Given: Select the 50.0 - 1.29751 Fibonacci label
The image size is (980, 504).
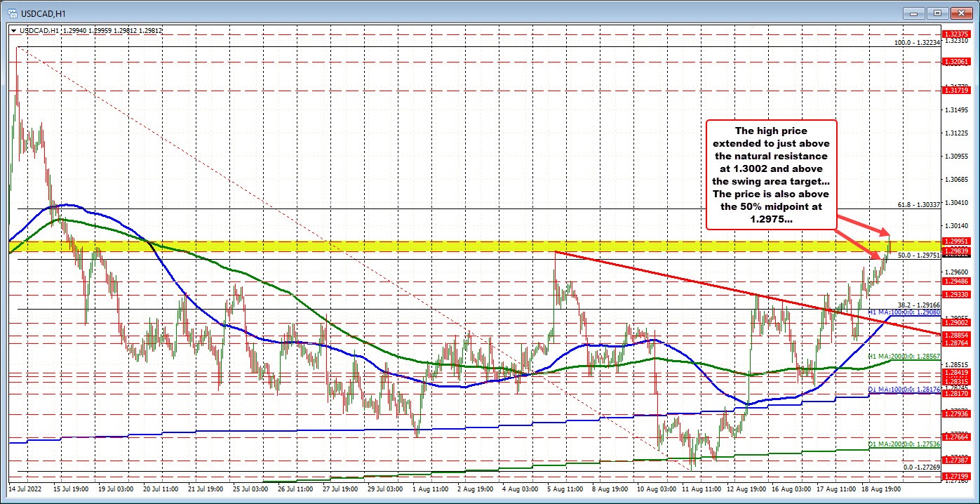Looking at the screenshot, I should [x=918, y=256].
